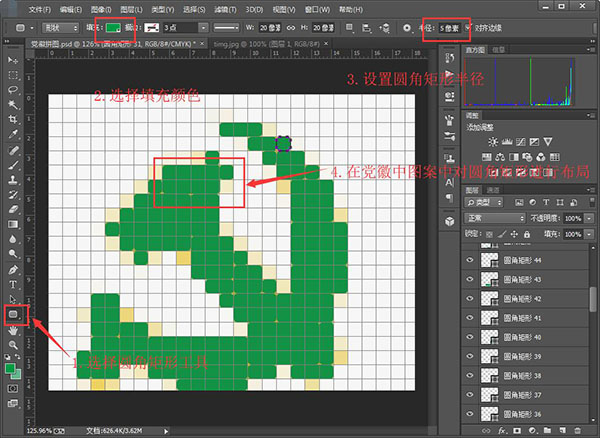600x438 pixels.
Task: Select the Eraser tool
Action: (13, 210)
